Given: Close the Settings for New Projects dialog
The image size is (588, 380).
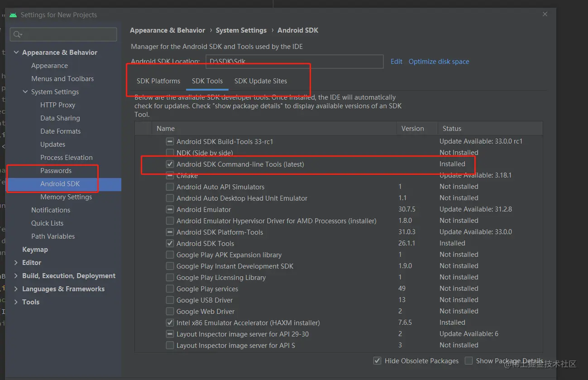Looking at the screenshot, I should tap(545, 14).
